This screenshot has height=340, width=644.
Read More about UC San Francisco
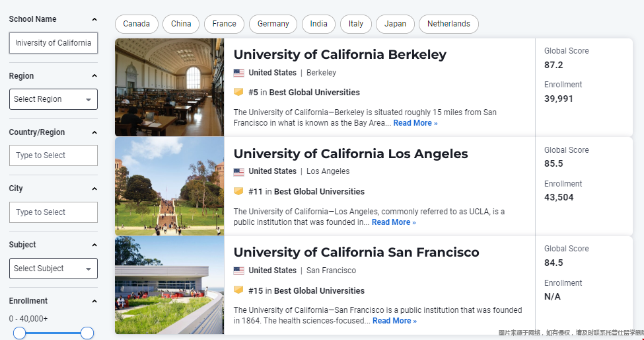point(395,321)
